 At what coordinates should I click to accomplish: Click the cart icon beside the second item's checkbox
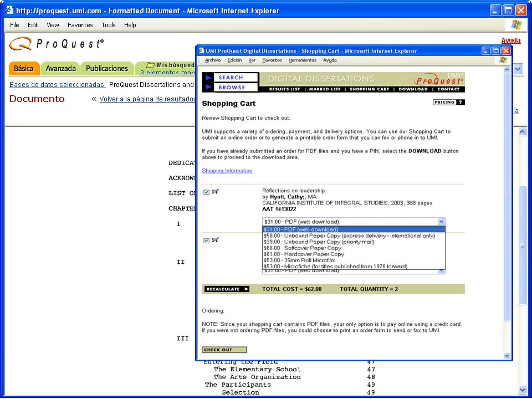point(215,240)
